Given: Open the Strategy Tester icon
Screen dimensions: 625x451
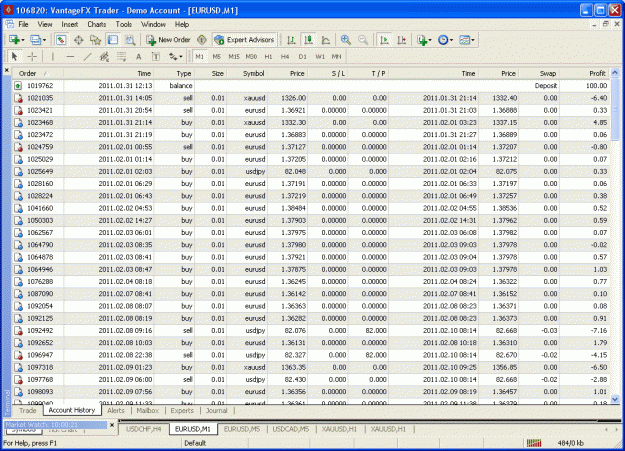Looking at the screenshot, I should point(130,40).
